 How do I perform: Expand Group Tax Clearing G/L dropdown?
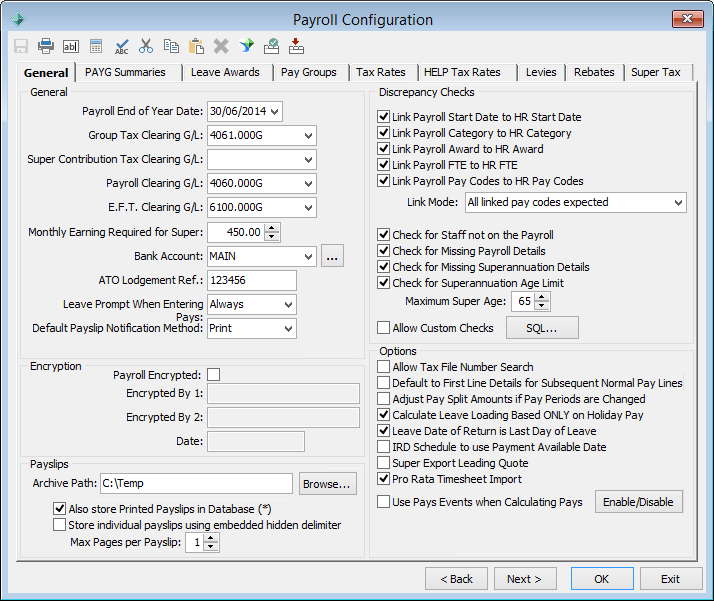click(308, 136)
